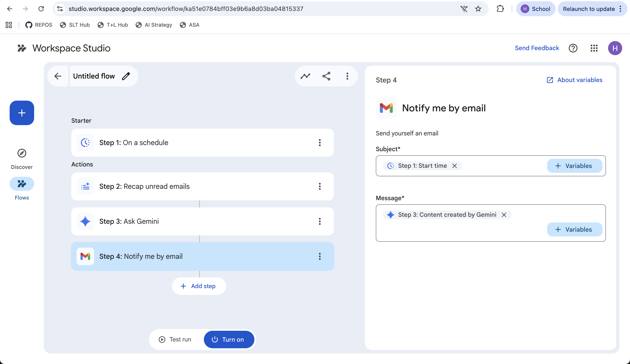Click the Add step button
The height and width of the screenshot is (364, 630).
pos(199,286)
